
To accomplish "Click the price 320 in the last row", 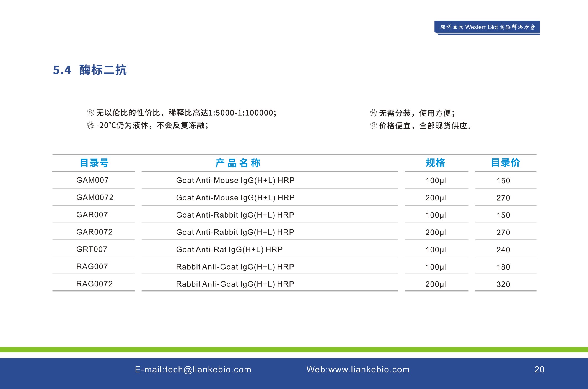I will [x=503, y=284].
